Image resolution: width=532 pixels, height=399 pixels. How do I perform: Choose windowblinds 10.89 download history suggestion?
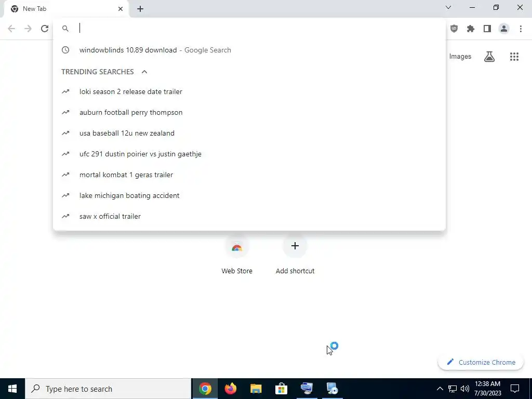[249, 50]
